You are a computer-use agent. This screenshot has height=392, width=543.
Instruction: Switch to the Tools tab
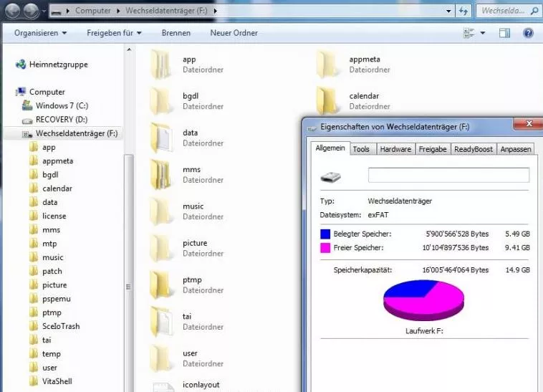[x=361, y=149]
